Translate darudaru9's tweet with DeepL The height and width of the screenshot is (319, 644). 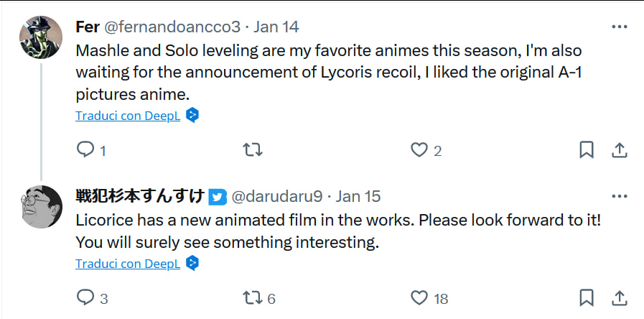[x=128, y=264]
